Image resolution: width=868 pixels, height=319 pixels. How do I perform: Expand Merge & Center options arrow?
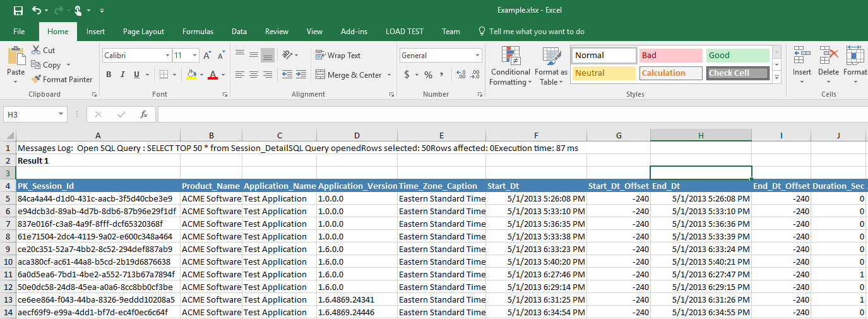click(x=389, y=75)
